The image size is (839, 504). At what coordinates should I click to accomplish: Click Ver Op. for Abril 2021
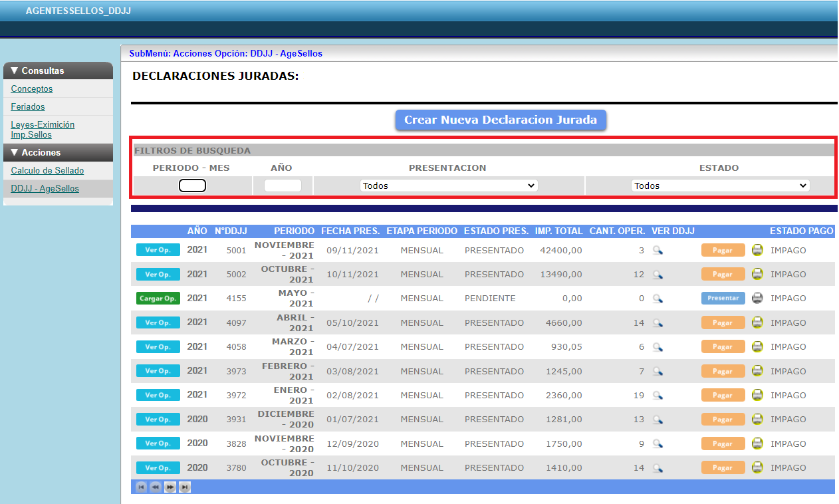point(158,322)
